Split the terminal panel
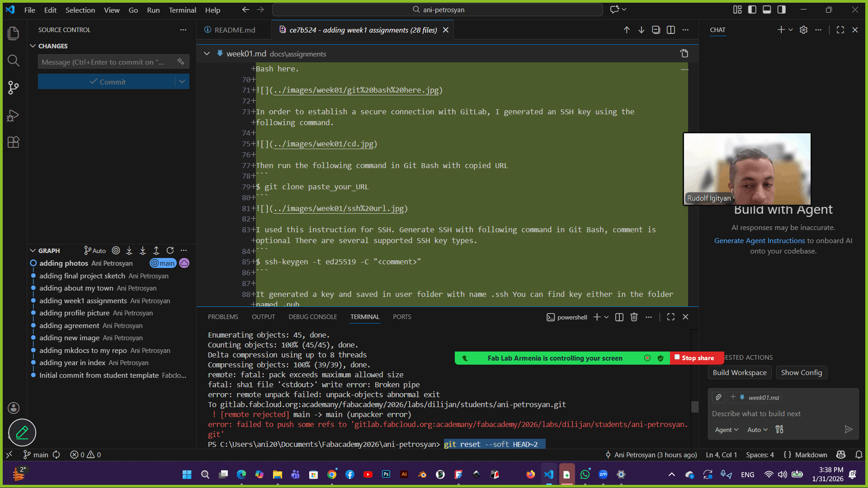 point(619,317)
